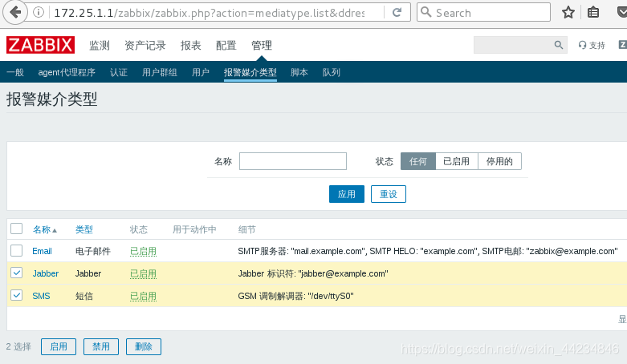Viewport: 627px width, 364px height.
Task: Select the 报警媒介类型 submenu tab
Action: click(250, 72)
